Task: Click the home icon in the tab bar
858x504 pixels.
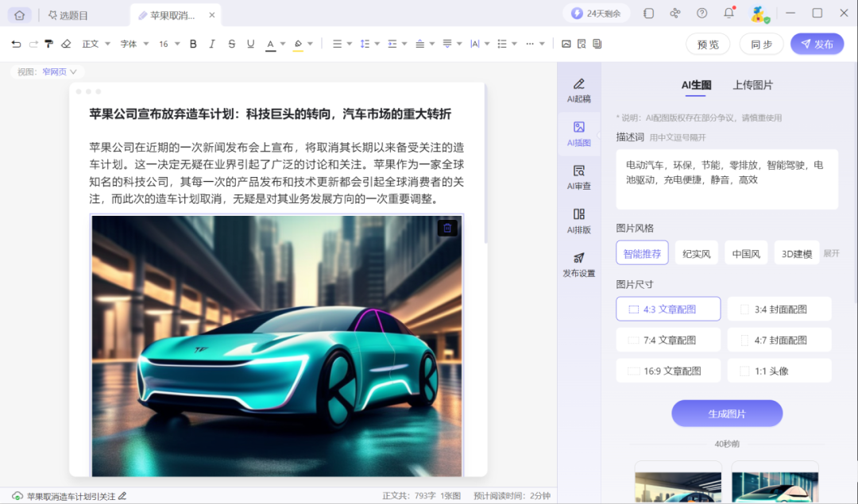Action: tap(20, 15)
